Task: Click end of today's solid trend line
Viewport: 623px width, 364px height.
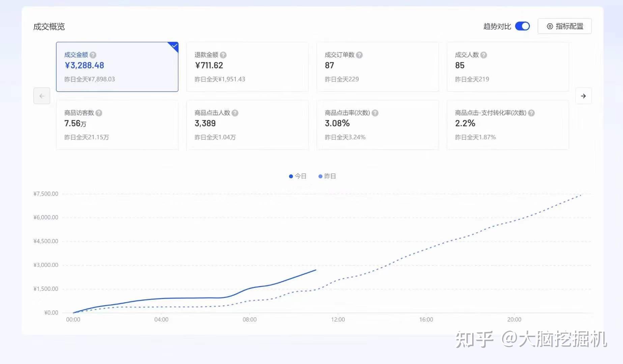Action: point(316,270)
